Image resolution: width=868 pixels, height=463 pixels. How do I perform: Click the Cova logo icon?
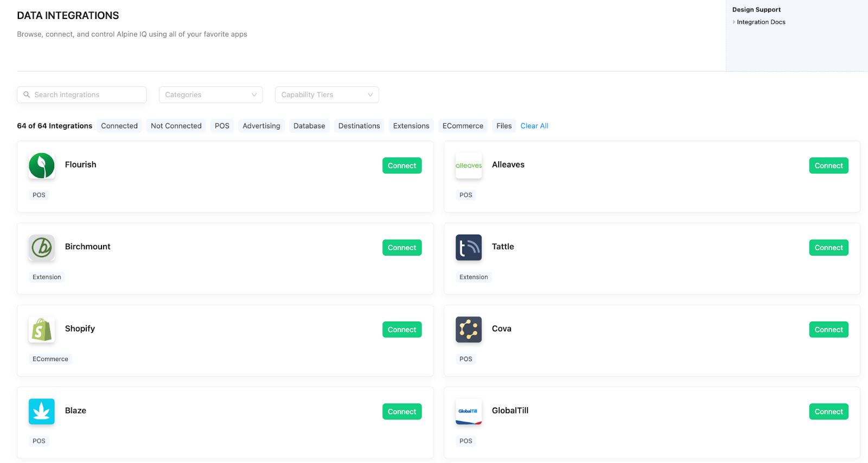[469, 329]
